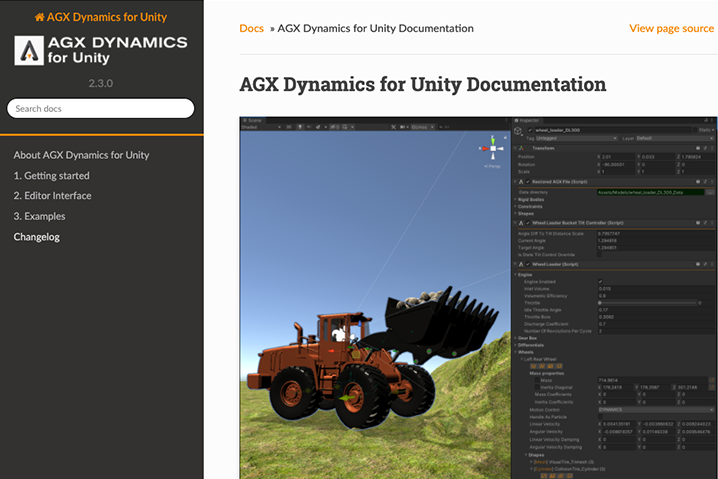Viewport: 718px width, 479px height.
Task: Click the Wheel Loader script help icon
Action: (x=698, y=264)
